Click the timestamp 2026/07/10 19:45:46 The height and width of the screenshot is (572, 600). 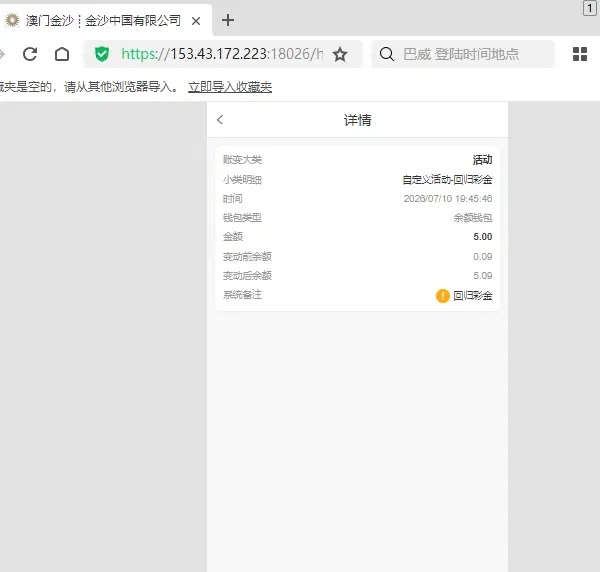[x=448, y=199]
